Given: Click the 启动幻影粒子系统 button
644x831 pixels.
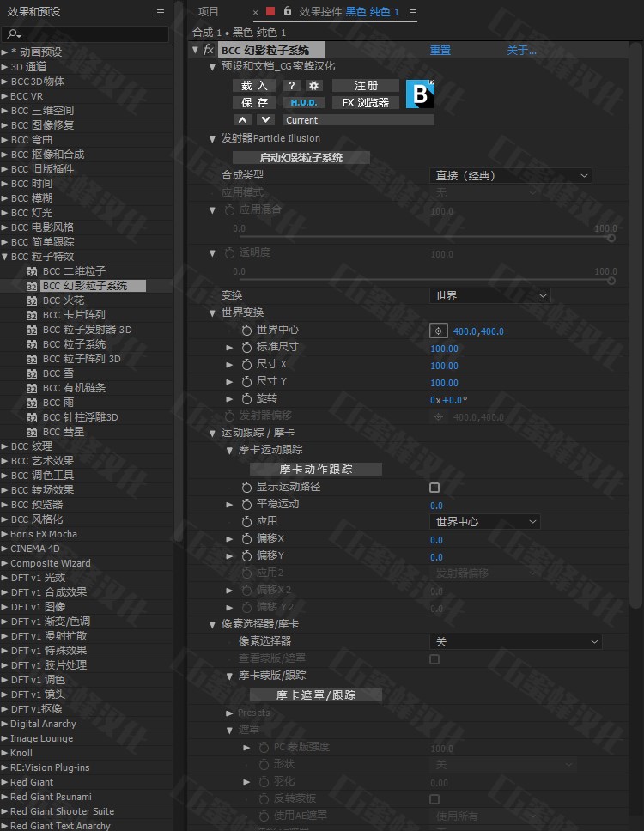Looking at the screenshot, I should pos(301,158).
